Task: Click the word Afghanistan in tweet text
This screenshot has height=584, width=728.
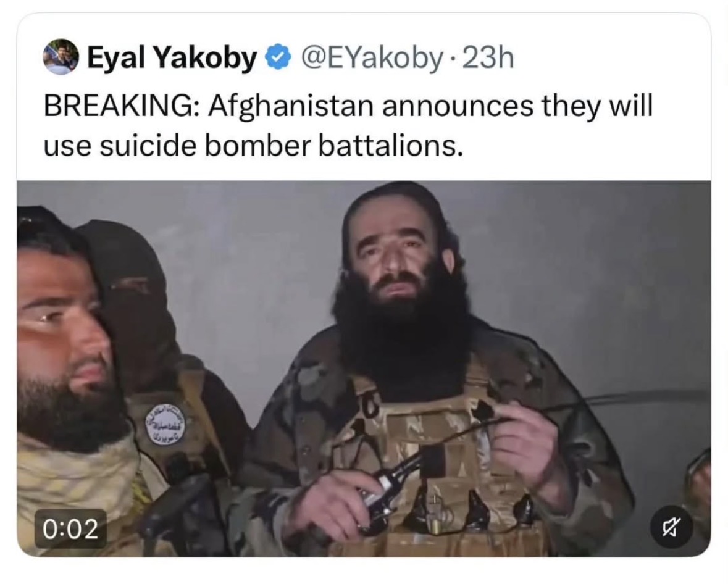Action: coord(291,106)
